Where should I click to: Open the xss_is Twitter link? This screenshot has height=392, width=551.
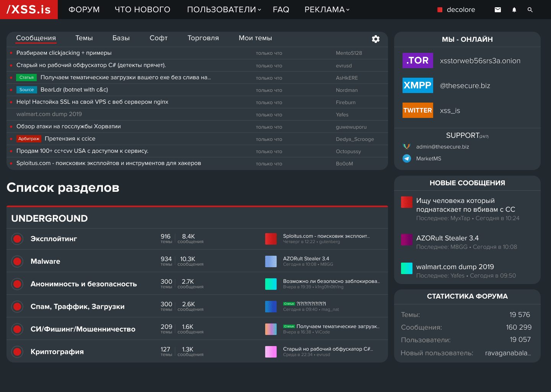click(450, 110)
